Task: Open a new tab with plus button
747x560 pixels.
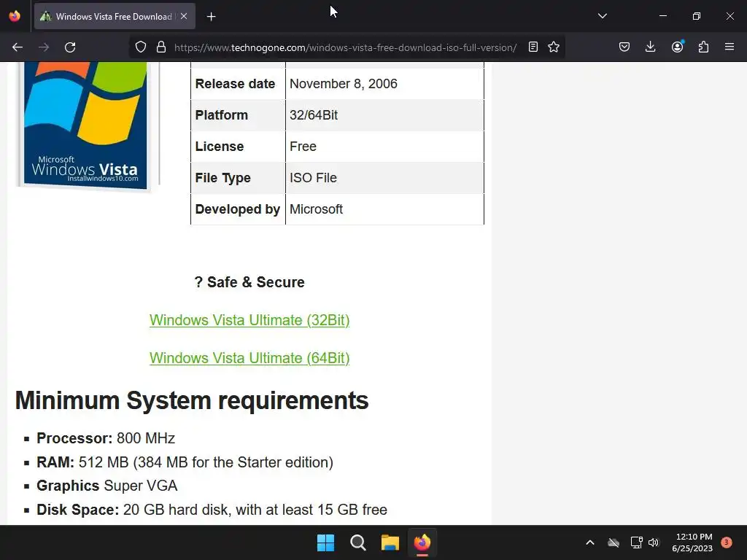Action: tap(211, 17)
